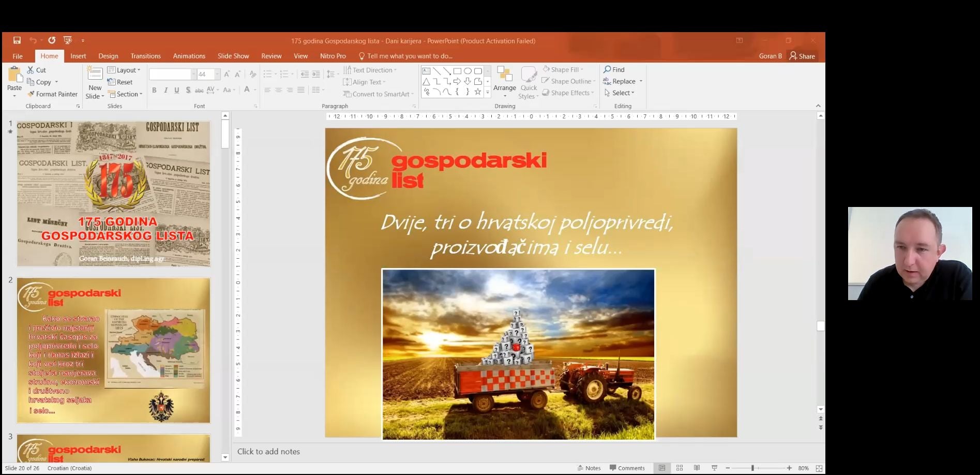This screenshot has width=980, height=475.
Task: Select slide 1 thumbnail
Action: [x=113, y=194]
